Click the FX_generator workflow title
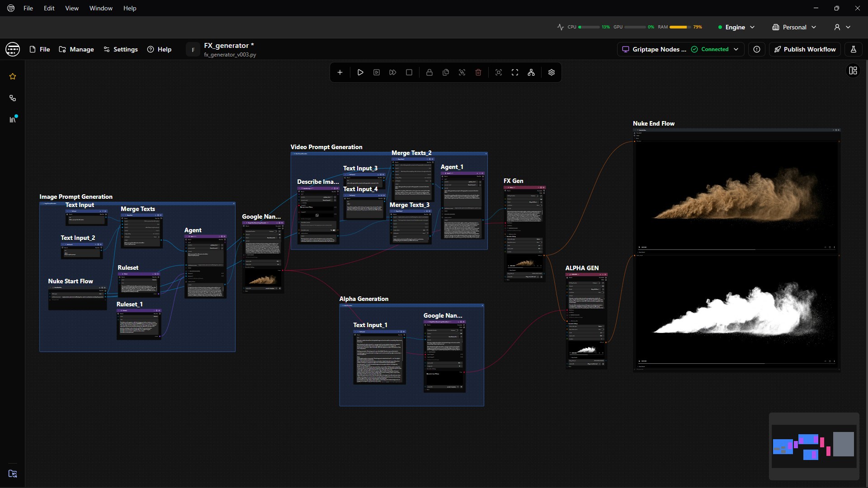868x488 pixels. [x=229, y=45]
